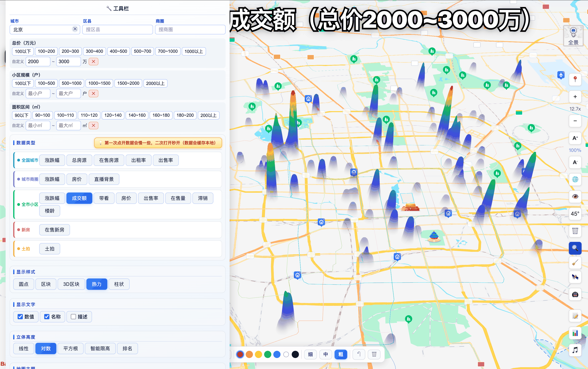
Task: Pick the black pen color swatch
Action: (x=295, y=354)
